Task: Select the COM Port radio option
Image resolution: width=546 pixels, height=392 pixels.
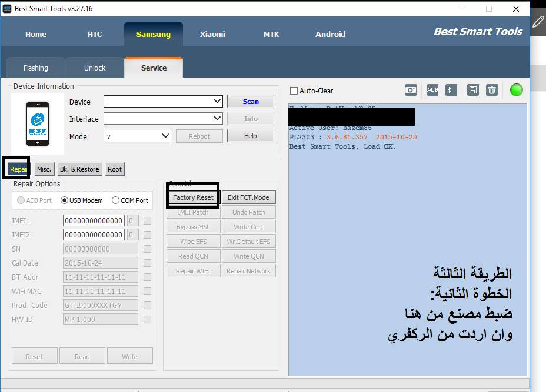Action: click(115, 200)
